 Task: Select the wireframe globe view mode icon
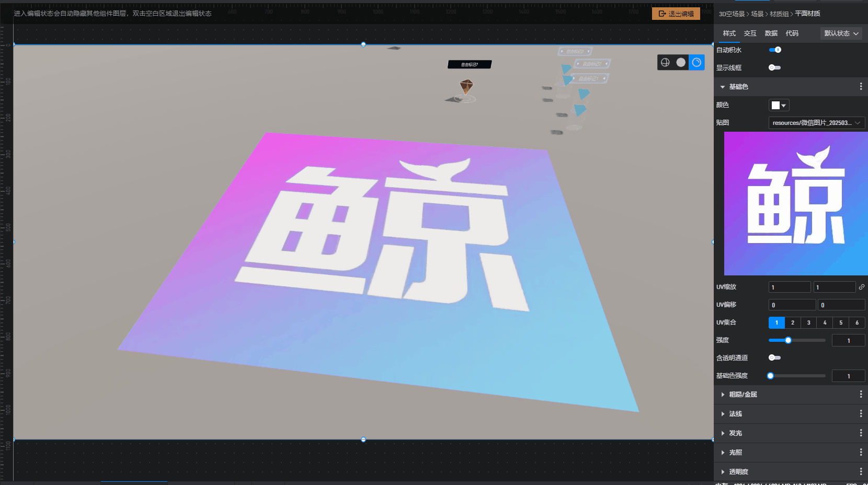665,63
